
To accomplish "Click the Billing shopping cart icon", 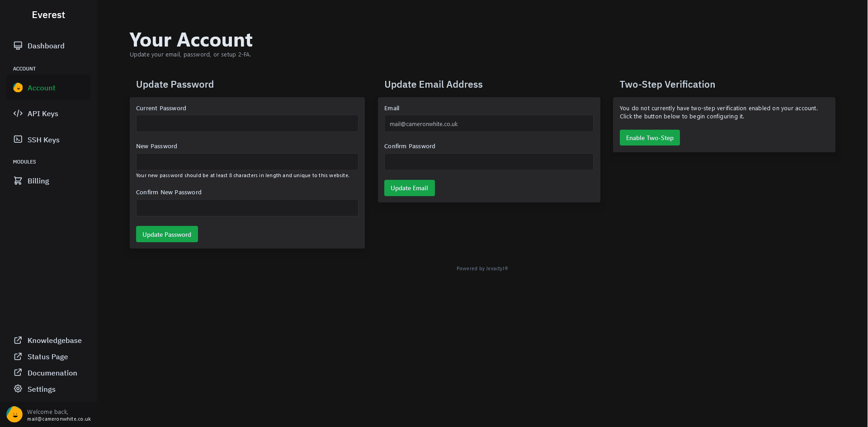I will pos(18,181).
